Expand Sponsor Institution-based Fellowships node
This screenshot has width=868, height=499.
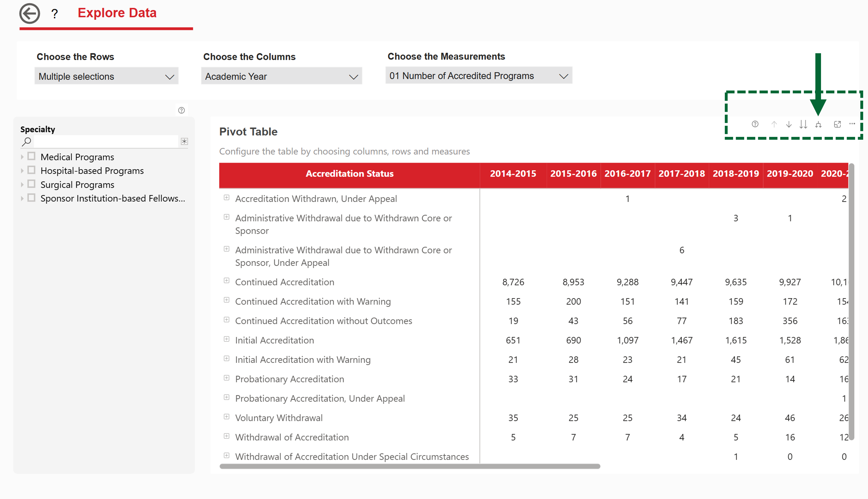(22, 198)
